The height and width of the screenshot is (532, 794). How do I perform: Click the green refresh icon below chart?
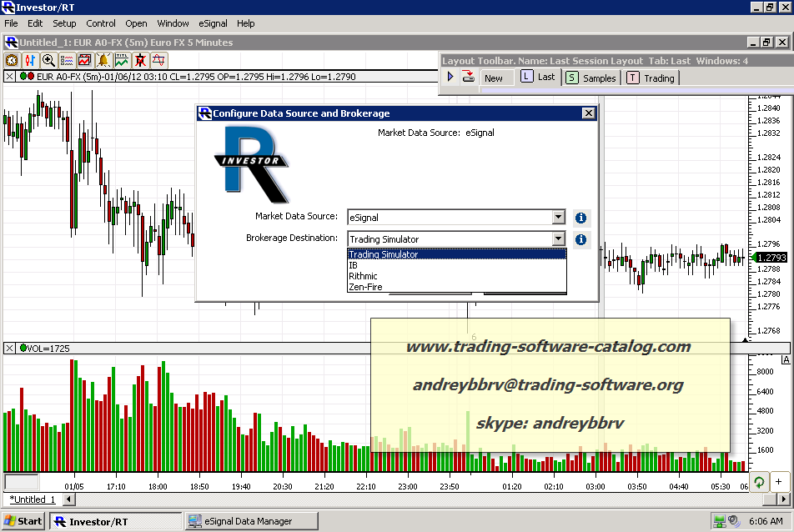[760, 482]
